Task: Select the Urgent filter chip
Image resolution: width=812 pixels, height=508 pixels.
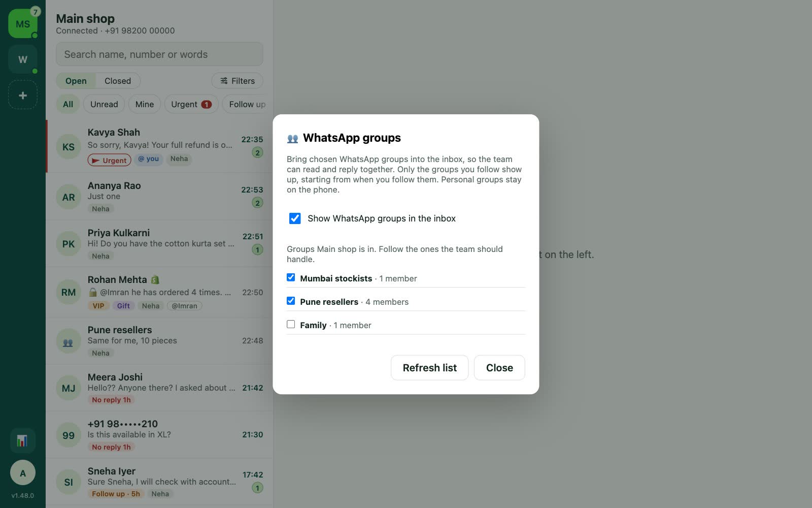Action: [191, 104]
